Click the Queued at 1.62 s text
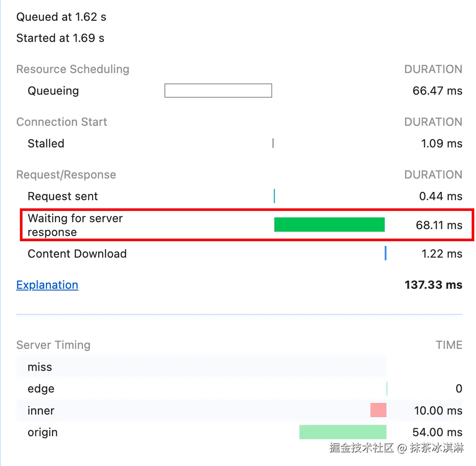Screen dimensions: 476x466 point(61,17)
